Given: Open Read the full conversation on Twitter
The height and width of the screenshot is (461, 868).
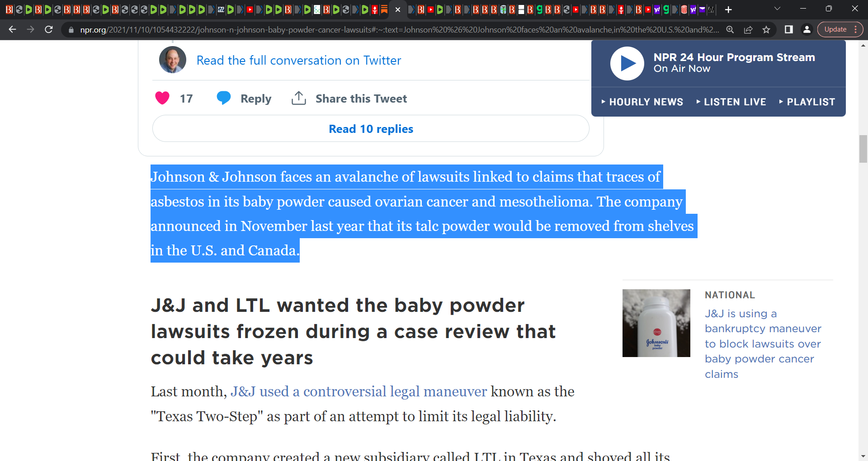Looking at the screenshot, I should (299, 60).
